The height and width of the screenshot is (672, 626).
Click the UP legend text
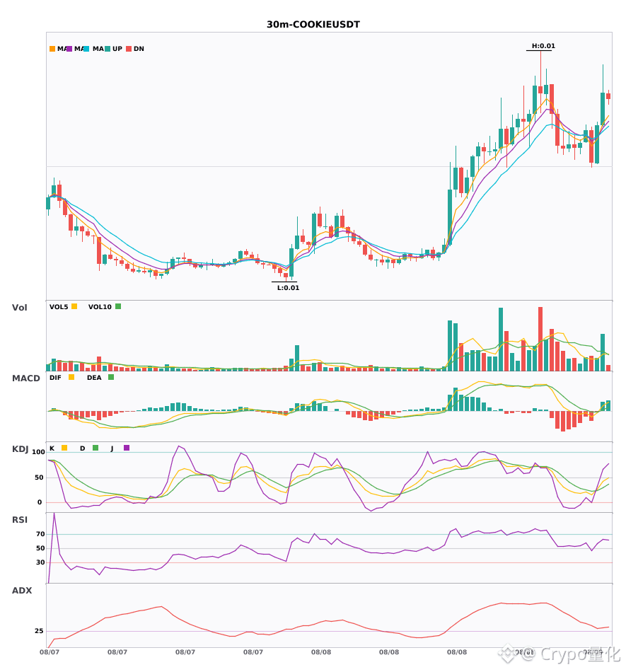coord(117,49)
